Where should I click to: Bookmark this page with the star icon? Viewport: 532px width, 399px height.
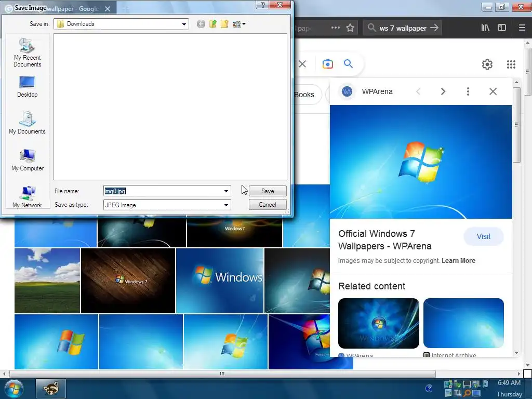[x=350, y=28]
